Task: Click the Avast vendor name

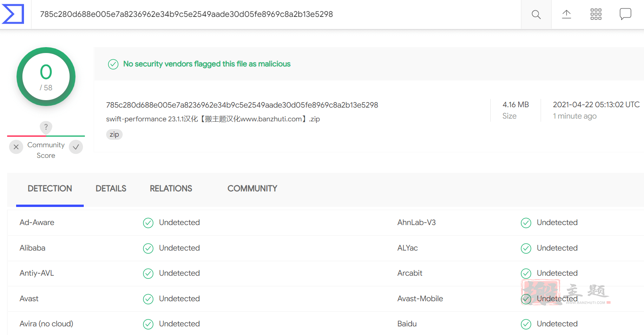Action: point(29,299)
